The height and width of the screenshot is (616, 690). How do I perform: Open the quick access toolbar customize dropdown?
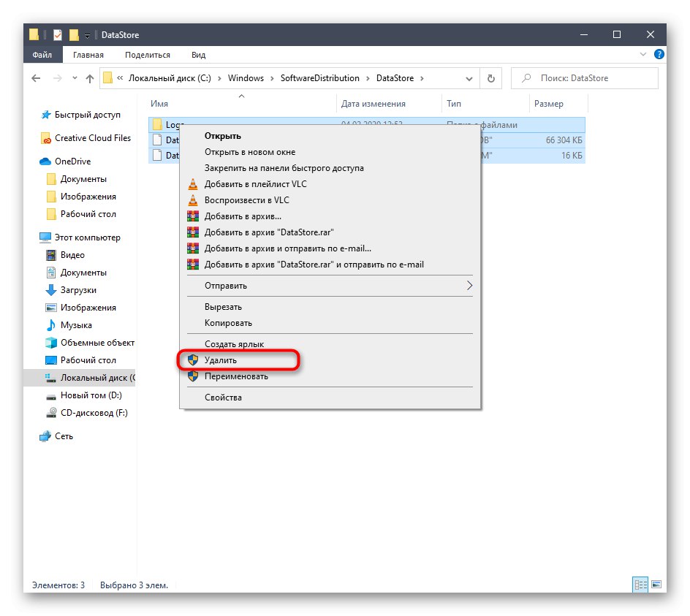(87, 36)
